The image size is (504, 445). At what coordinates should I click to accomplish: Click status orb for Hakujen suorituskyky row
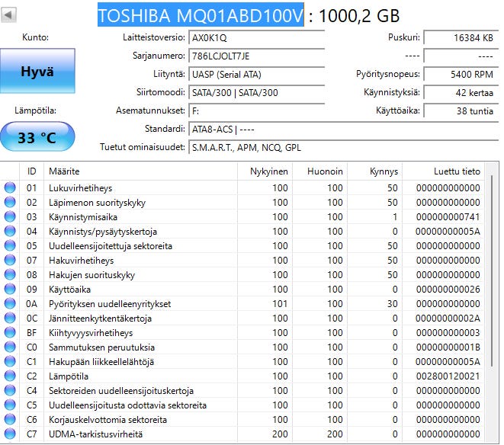point(10,274)
